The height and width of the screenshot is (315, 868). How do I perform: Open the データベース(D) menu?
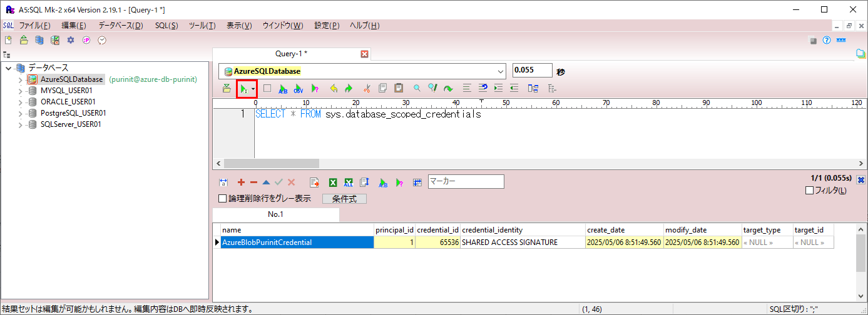click(x=121, y=26)
